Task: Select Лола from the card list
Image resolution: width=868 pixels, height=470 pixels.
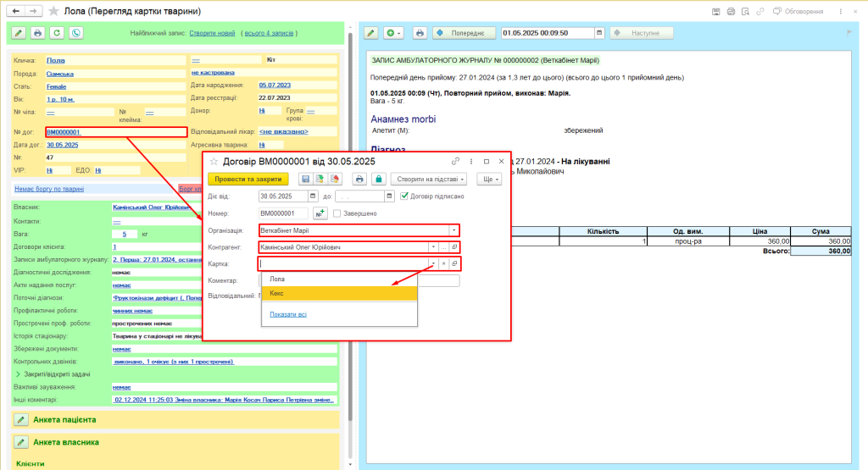Action: coord(339,279)
